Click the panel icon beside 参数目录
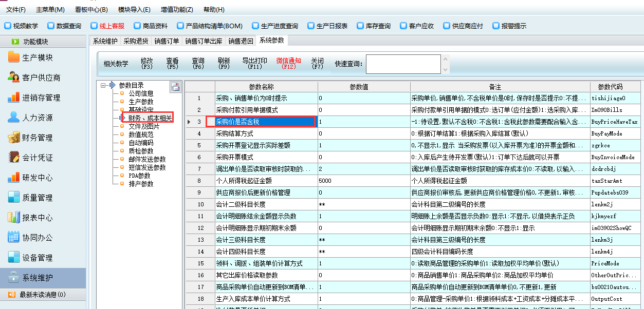 [175, 87]
